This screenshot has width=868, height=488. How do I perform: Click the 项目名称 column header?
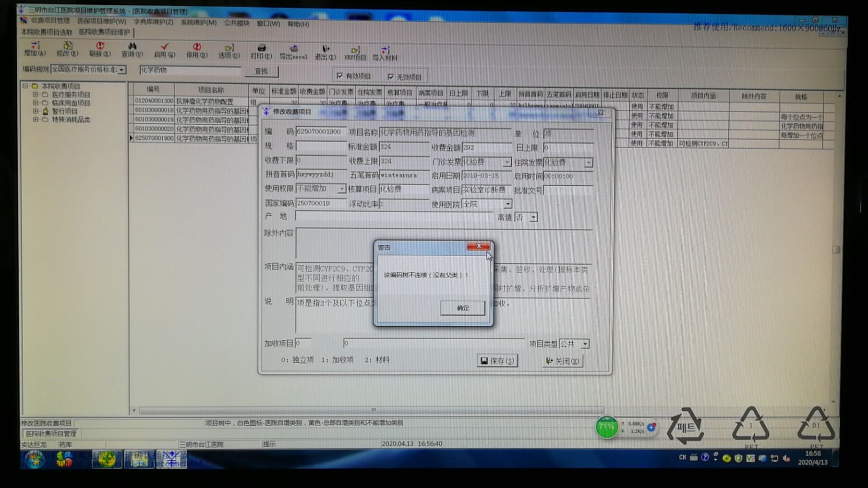[211, 90]
